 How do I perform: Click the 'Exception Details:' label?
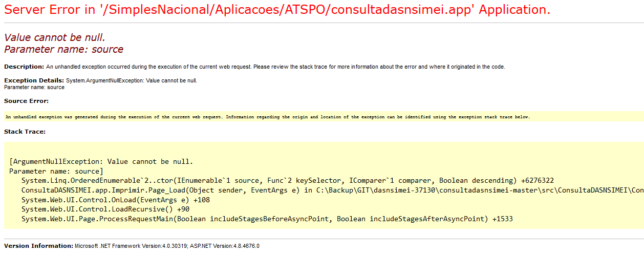tap(34, 80)
